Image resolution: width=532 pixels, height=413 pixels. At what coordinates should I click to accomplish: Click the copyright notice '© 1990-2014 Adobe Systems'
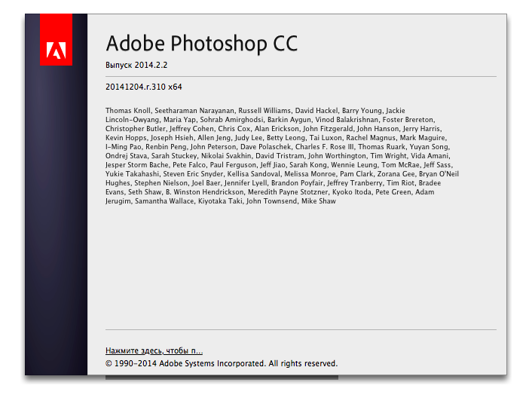click(160, 363)
